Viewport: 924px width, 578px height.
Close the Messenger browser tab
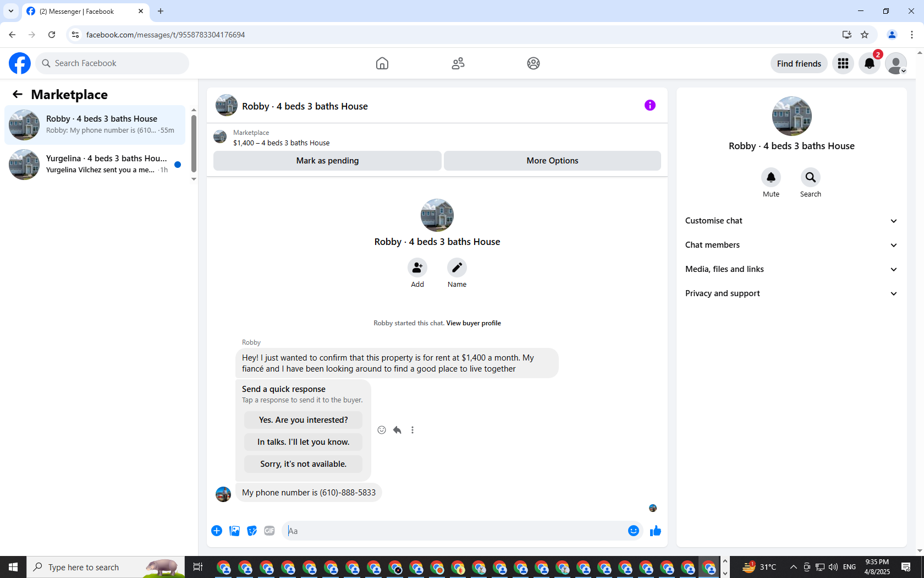click(x=141, y=11)
